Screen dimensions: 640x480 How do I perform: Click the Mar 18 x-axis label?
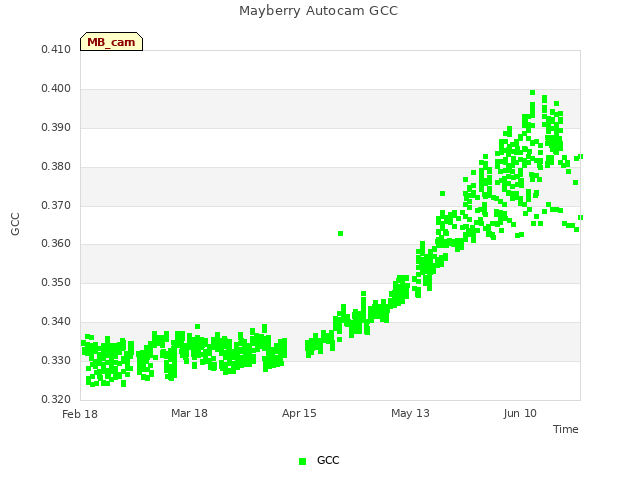(189, 413)
